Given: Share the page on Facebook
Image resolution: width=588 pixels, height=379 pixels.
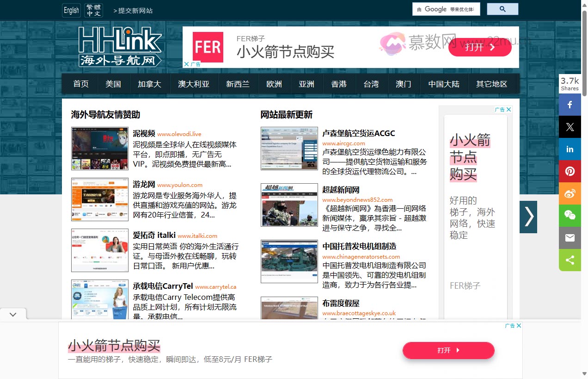Looking at the screenshot, I should pyautogui.click(x=570, y=105).
